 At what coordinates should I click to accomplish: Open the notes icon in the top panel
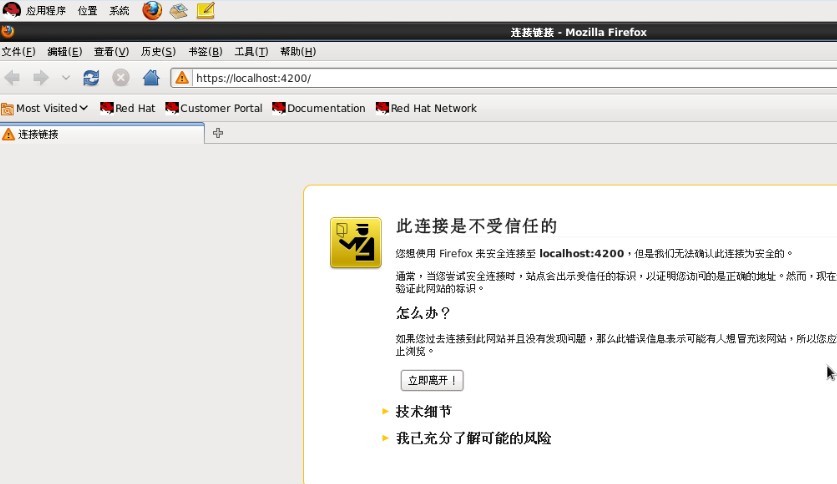206,11
